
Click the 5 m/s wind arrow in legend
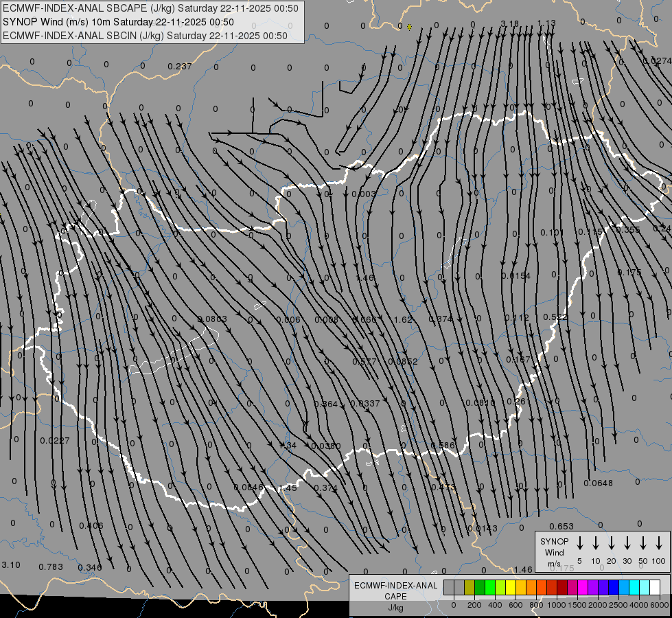579,543
